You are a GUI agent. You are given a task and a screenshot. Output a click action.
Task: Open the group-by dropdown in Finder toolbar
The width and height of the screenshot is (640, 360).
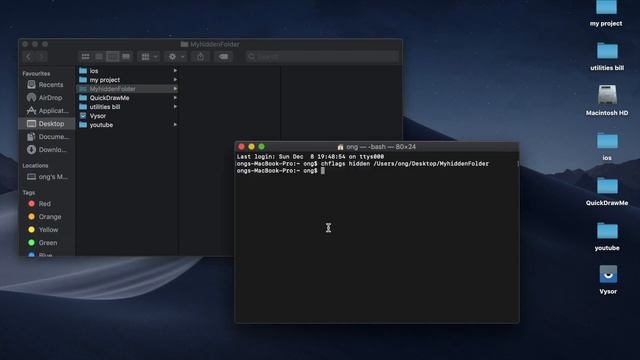149,56
